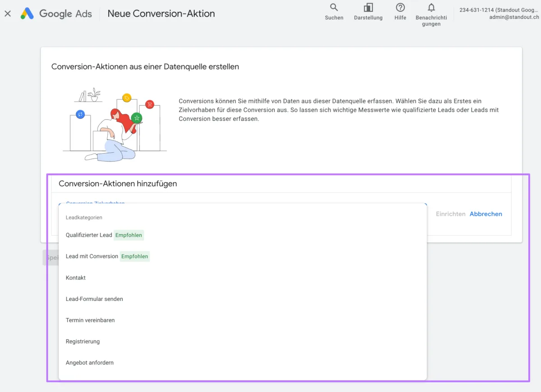Viewport: 541px width, 392px height.
Task: Click the Einrichten button
Action: click(450, 214)
